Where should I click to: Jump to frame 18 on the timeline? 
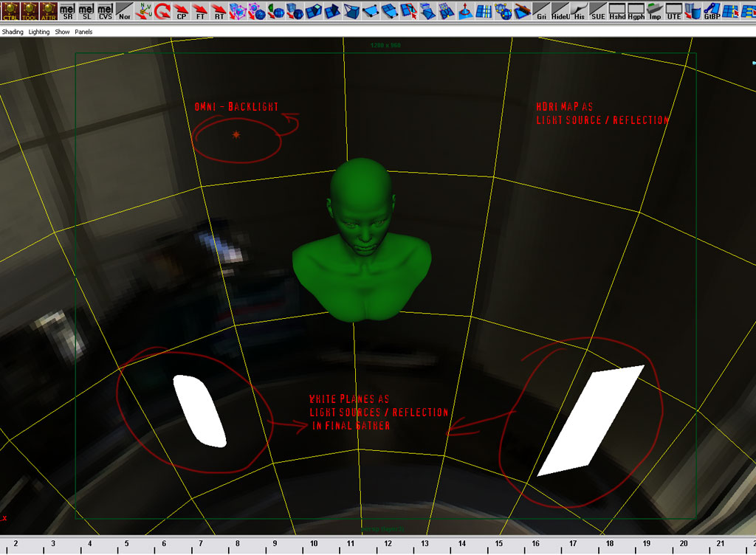click(610, 543)
